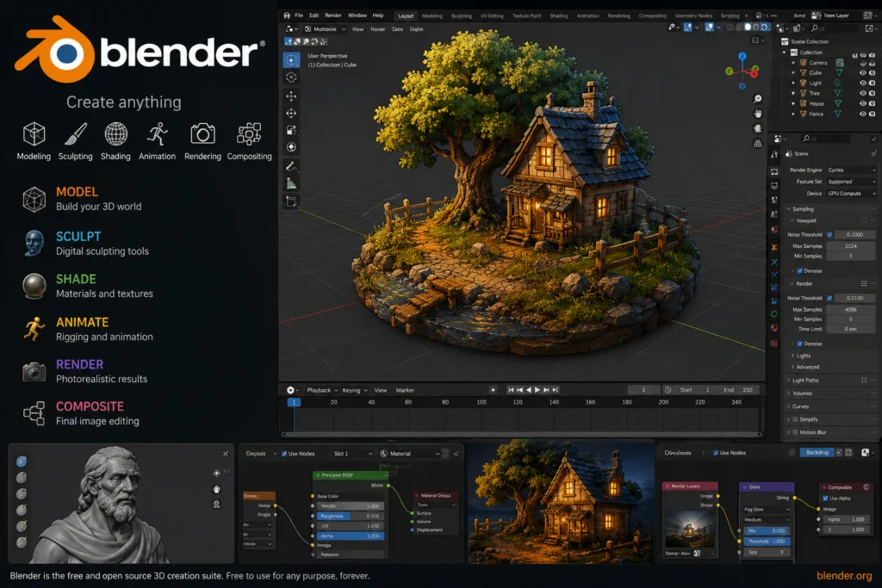This screenshot has width=882, height=588.
Task: Click the camera view icon in the viewport
Action: tap(758, 128)
